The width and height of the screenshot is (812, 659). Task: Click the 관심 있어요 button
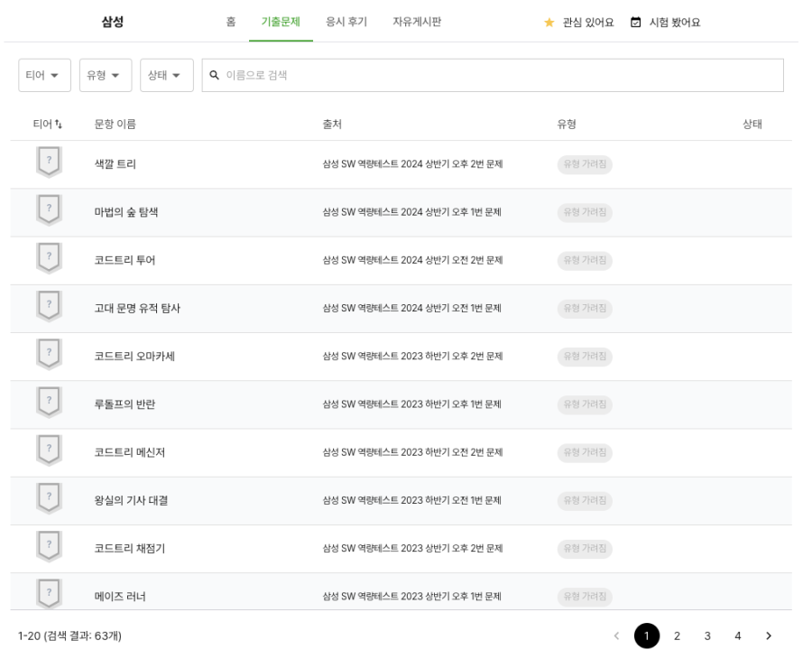pos(579,23)
